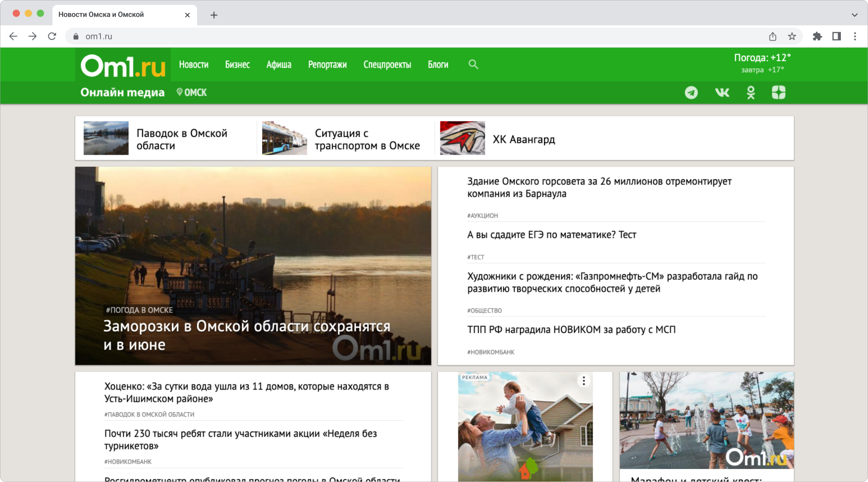
Task: Toggle the browser side panel icon
Action: 837,36
